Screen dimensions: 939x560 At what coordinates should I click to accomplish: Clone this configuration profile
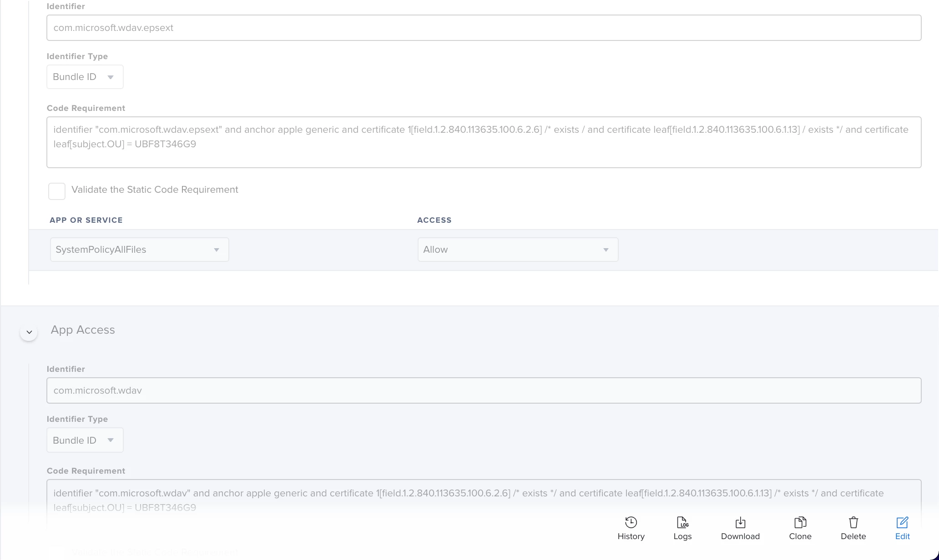point(800,528)
